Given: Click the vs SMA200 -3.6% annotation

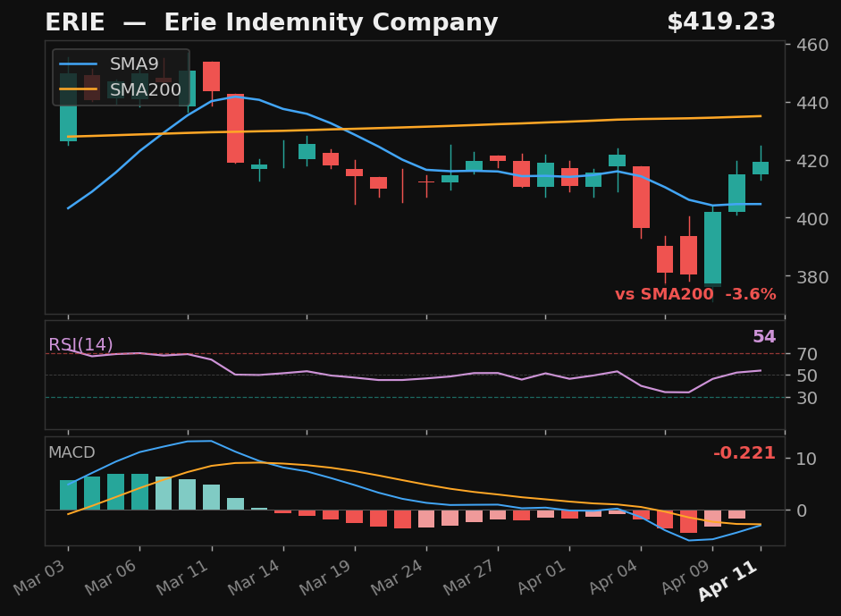Looking at the screenshot, I should point(695,294).
